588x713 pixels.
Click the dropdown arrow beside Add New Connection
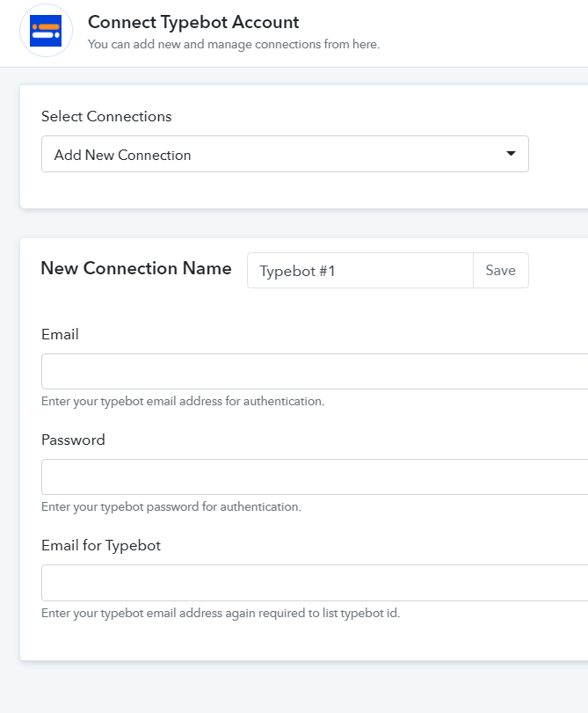click(511, 154)
